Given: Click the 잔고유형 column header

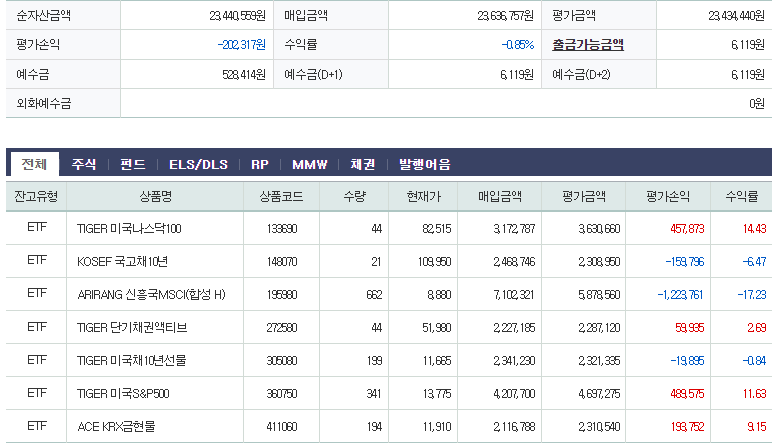Looking at the screenshot, I should pos(36,197).
